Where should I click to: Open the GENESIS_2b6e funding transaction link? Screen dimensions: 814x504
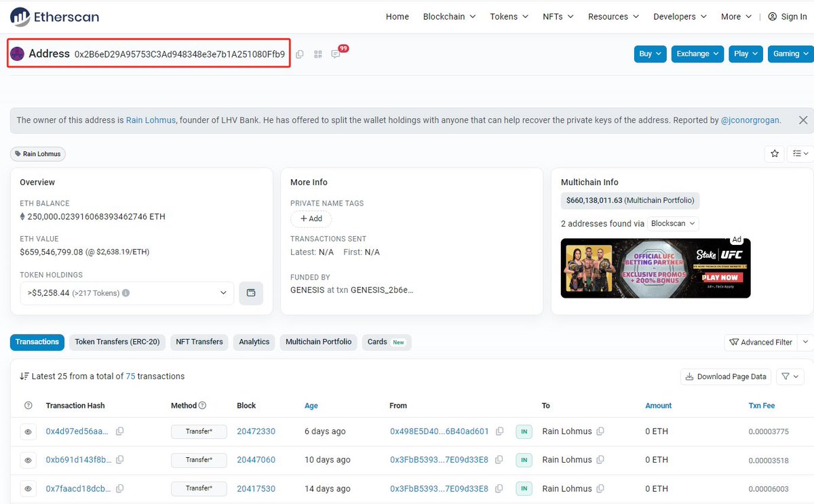point(382,290)
